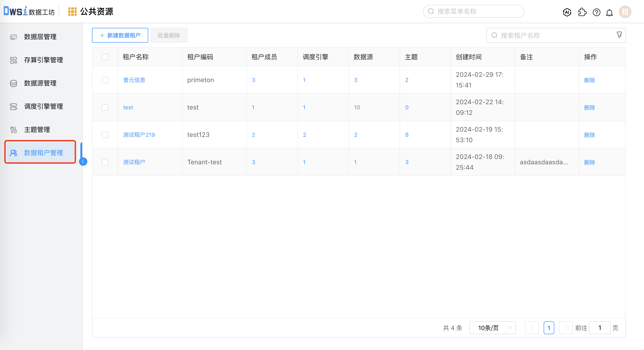
Task: Collapse the sidebar using the blue arrow
Action: (83, 161)
